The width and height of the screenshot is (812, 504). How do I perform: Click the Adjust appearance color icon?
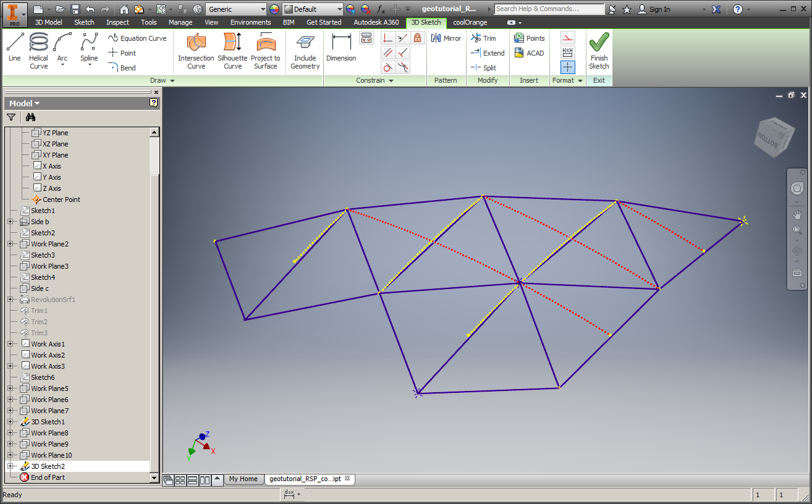tap(350, 9)
